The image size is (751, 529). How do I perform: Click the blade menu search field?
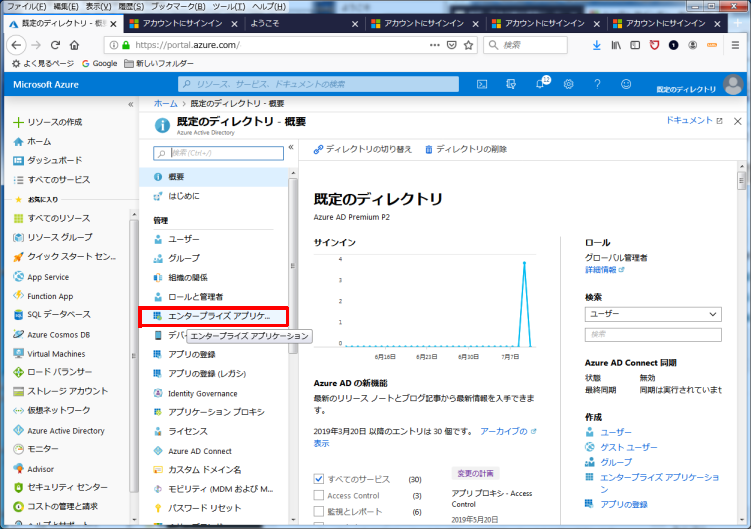coord(218,153)
